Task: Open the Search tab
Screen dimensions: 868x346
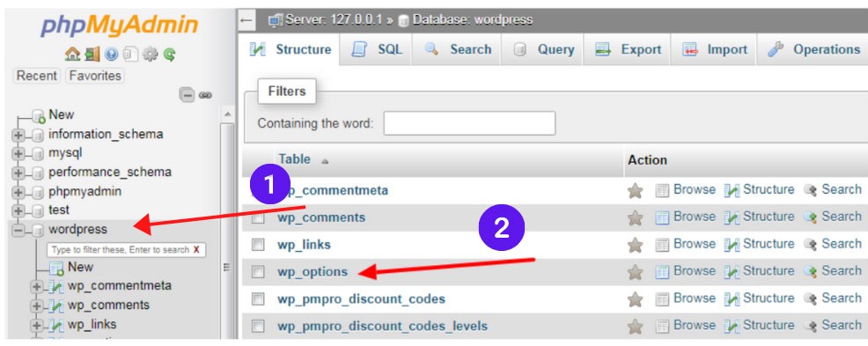Action: point(457,49)
